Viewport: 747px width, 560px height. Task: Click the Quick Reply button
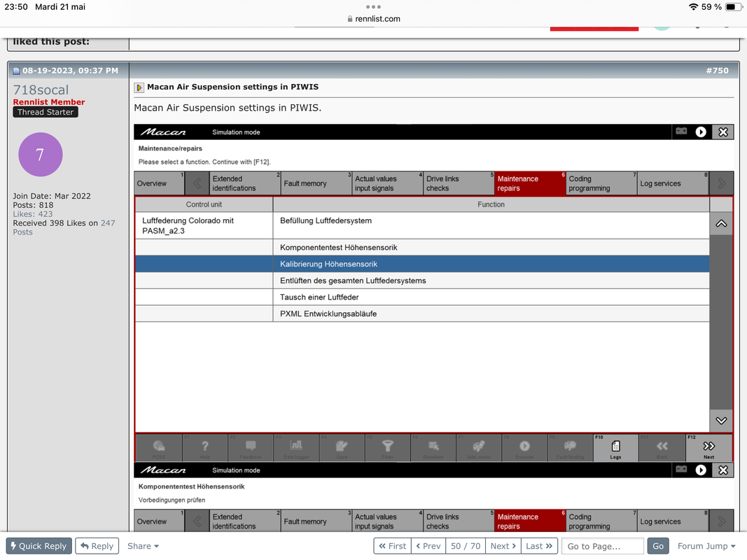point(39,546)
